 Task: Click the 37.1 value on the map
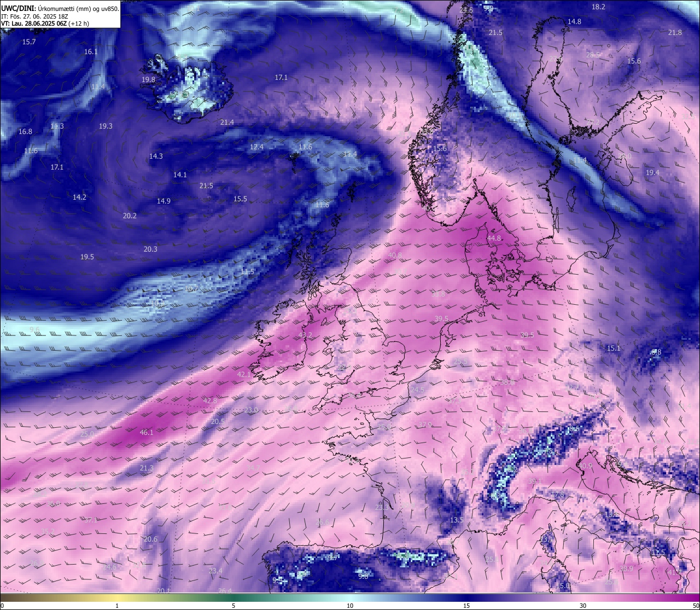[91, 520]
